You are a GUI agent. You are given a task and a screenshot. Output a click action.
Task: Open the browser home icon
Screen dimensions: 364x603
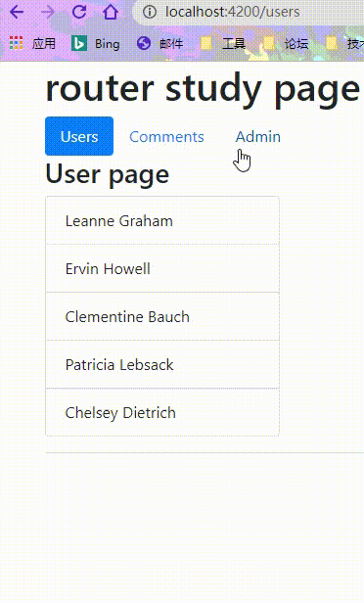tap(111, 12)
